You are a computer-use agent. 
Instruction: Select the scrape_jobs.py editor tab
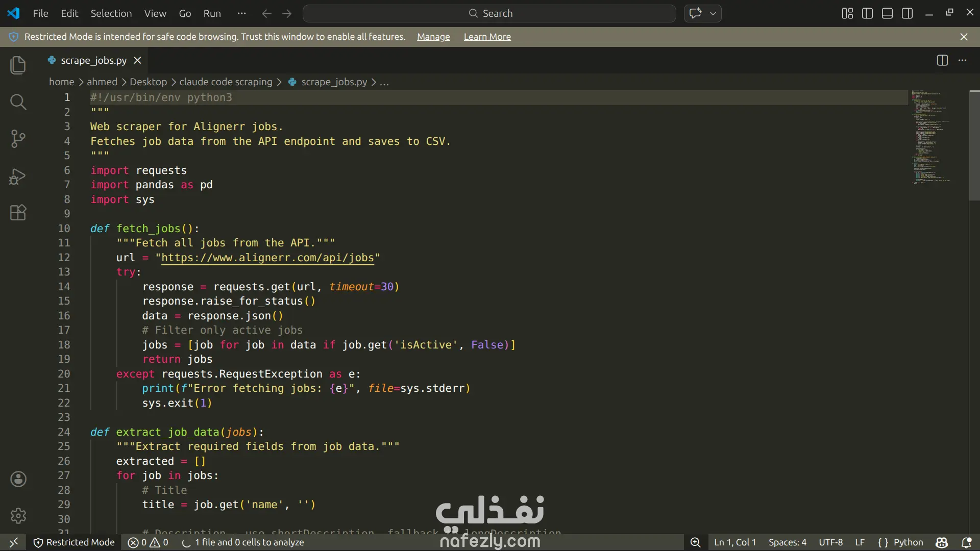(93, 60)
